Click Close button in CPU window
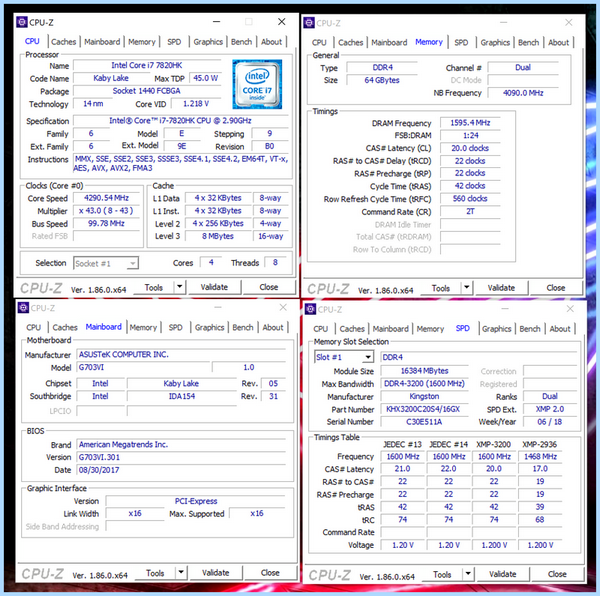600x596 pixels. coord(269,287)
